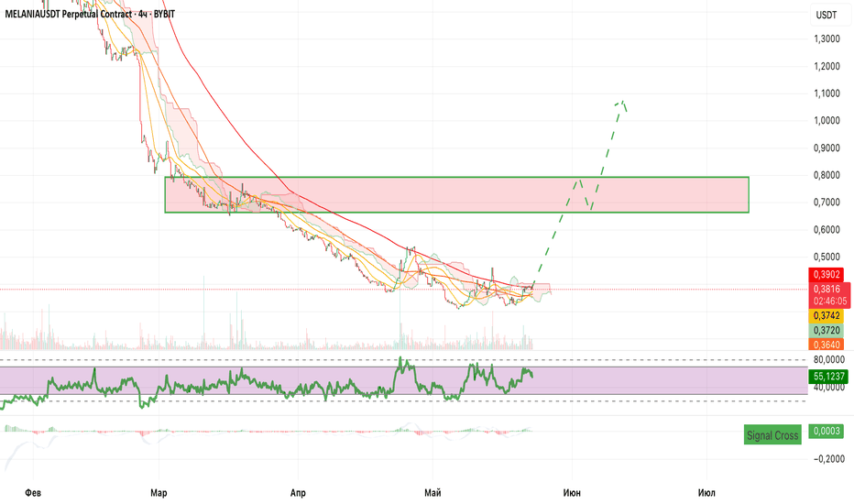
Task: Click the Фев date label
Action: tap(33, 493)
